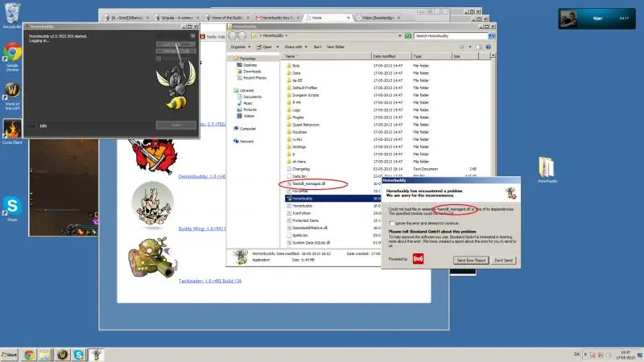Click the World of Warcraft taskbar icon
The image size is (644, 362).
[x=62, y=355]
